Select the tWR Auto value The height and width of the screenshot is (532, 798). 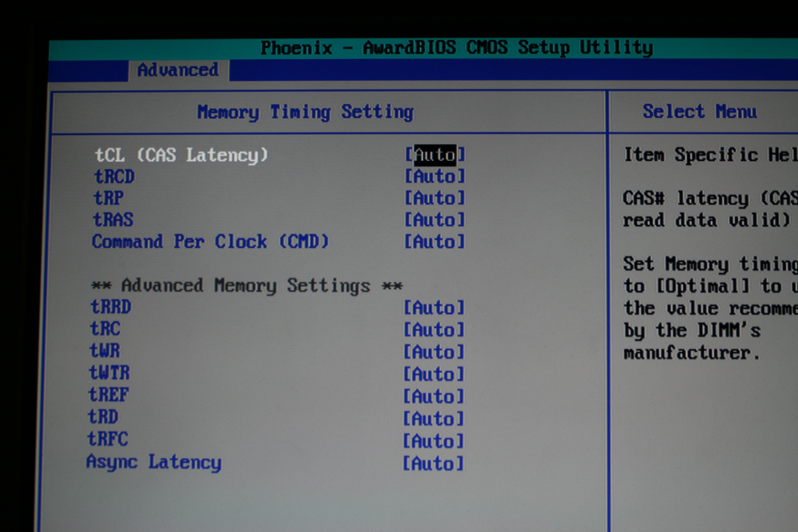(434, 352)
